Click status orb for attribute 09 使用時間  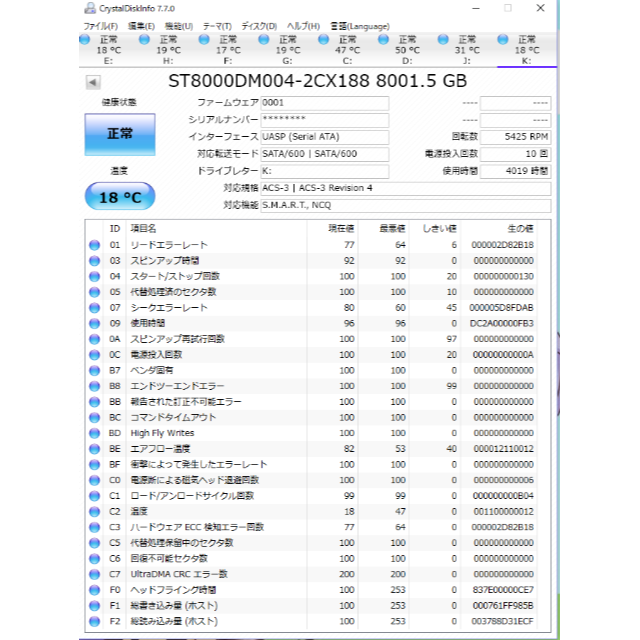pyautogui.click(x=94, y=323)
